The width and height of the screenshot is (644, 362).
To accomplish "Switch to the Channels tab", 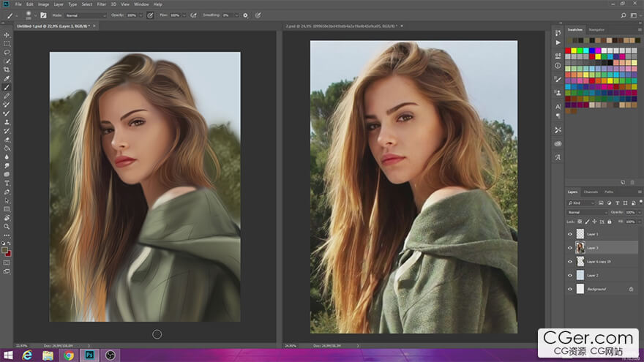I will [x=591, y=192].
